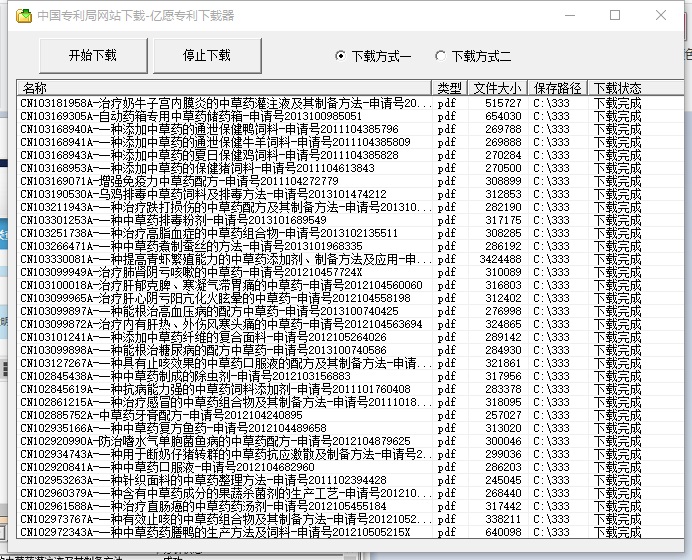Click file size value 3424488
This screenshot has width=692, height=560.
click(x=500, y=259)
